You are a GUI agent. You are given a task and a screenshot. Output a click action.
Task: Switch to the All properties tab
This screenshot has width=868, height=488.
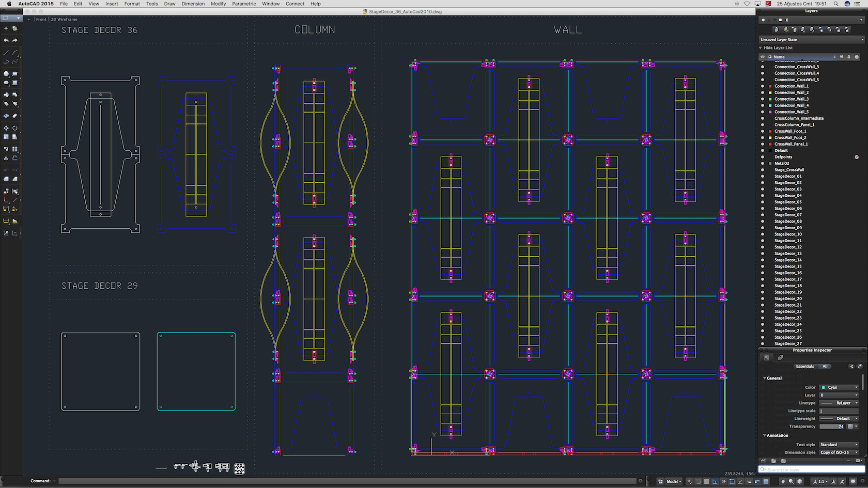click(x=825, y=366)
